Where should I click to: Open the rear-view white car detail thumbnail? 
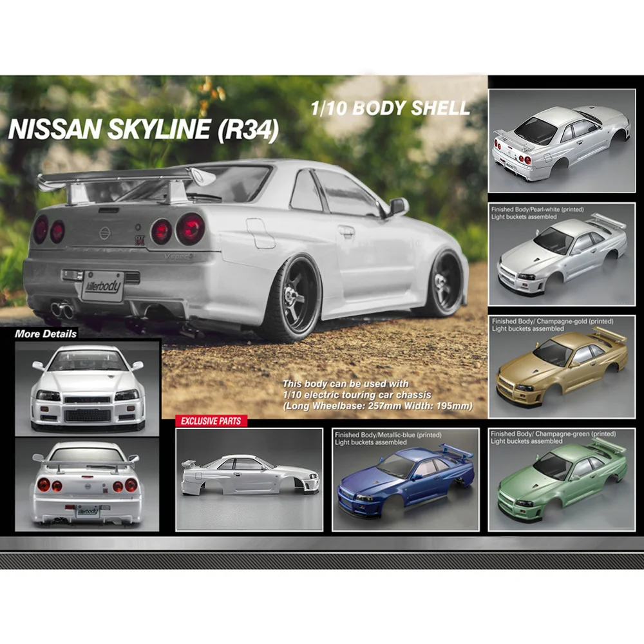click(x=87, y=485)
